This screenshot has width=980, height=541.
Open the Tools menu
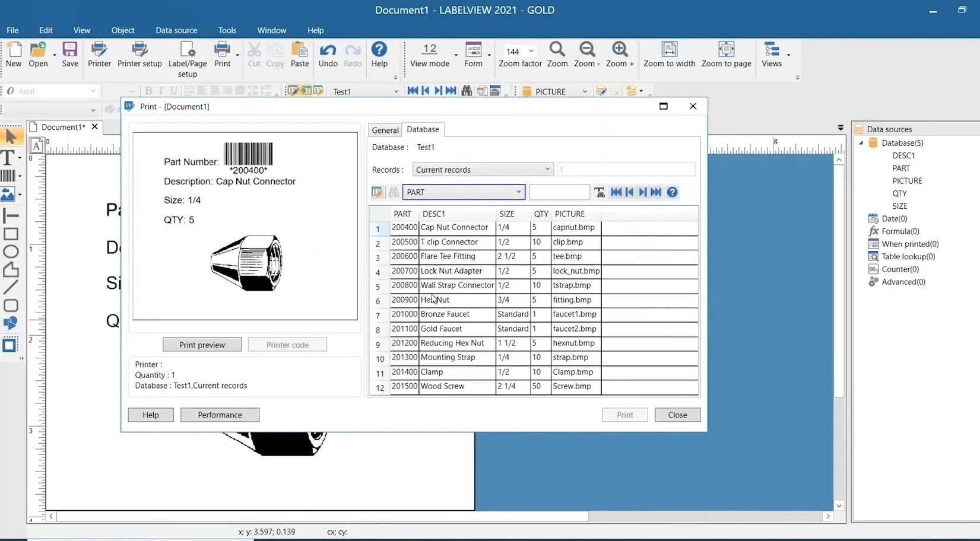tap(227, 30)
